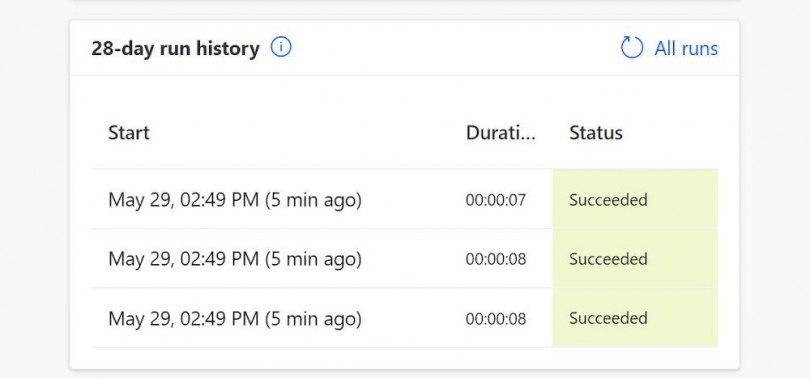Click the 28-day run history title

175,49
